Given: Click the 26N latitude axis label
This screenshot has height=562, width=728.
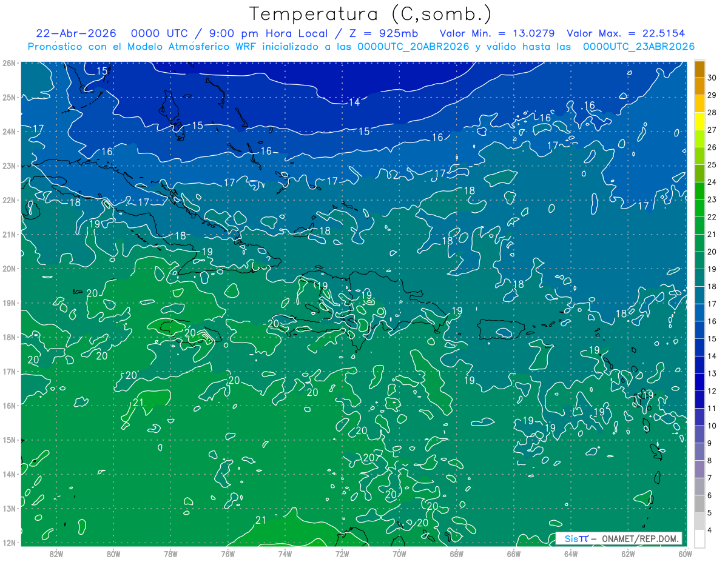Looking at the screenshot, I should click(8, 63).
